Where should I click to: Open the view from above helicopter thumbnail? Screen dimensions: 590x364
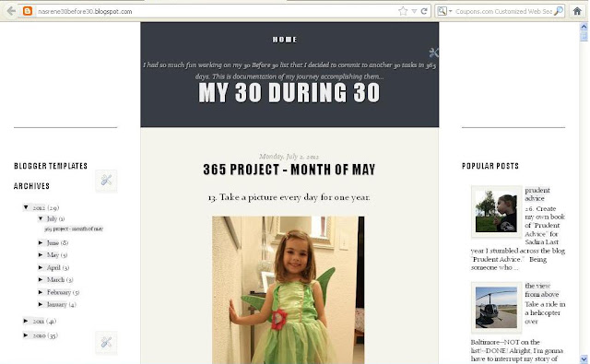(496, 308)
